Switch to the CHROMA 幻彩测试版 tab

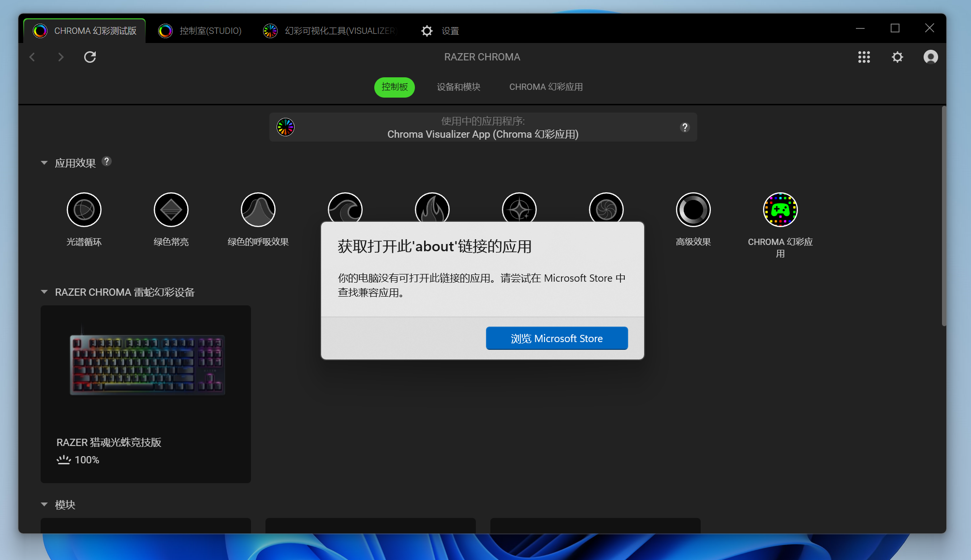pos(85,31)
